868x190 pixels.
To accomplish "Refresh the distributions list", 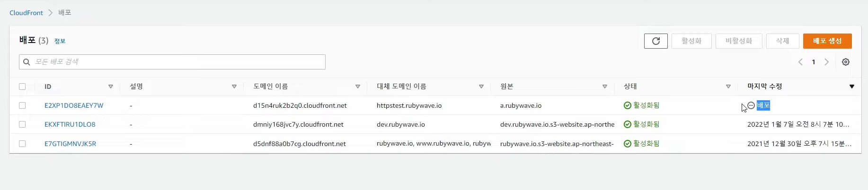I will pos(655,41).
